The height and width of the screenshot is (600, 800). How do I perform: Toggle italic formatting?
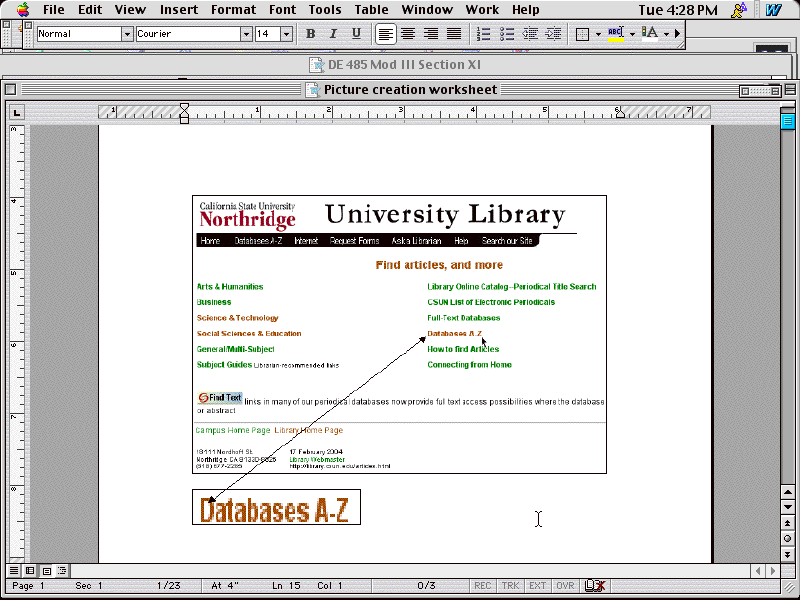click(333, 34)
